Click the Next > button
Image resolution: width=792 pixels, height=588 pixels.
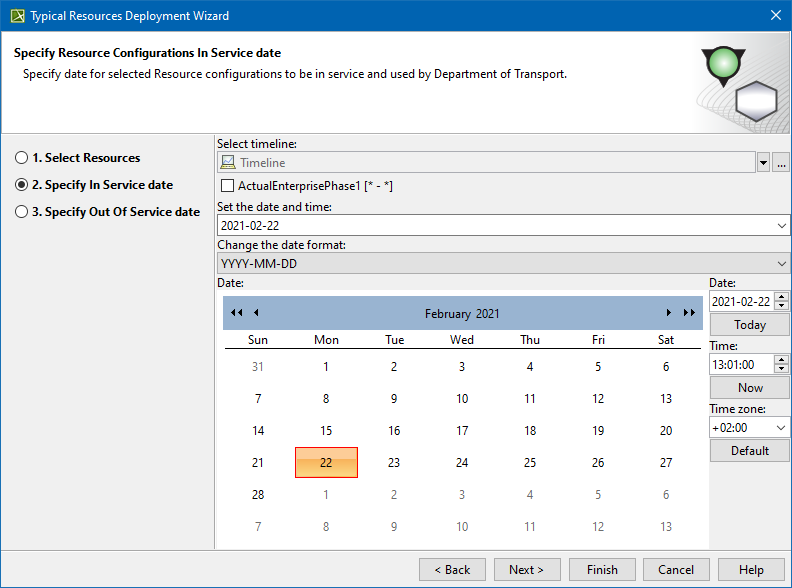pyautogui.click(x=526, y=570)
